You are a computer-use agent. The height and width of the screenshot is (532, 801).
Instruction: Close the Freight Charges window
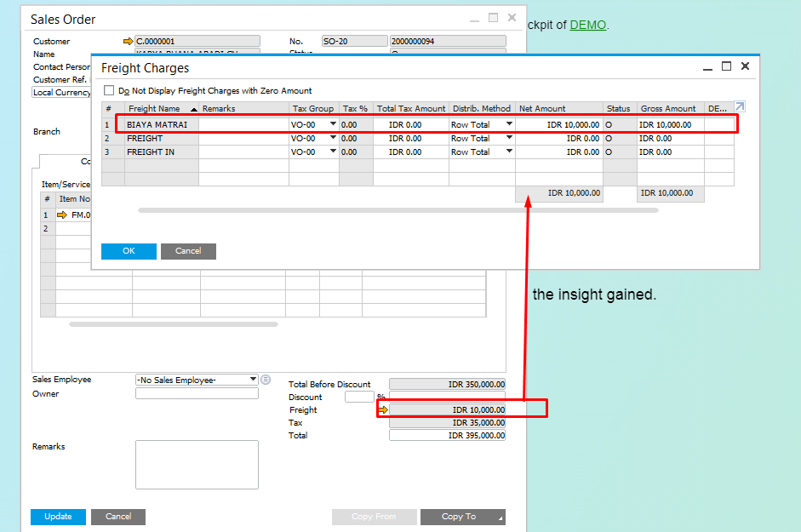click(x=746, y=66)
